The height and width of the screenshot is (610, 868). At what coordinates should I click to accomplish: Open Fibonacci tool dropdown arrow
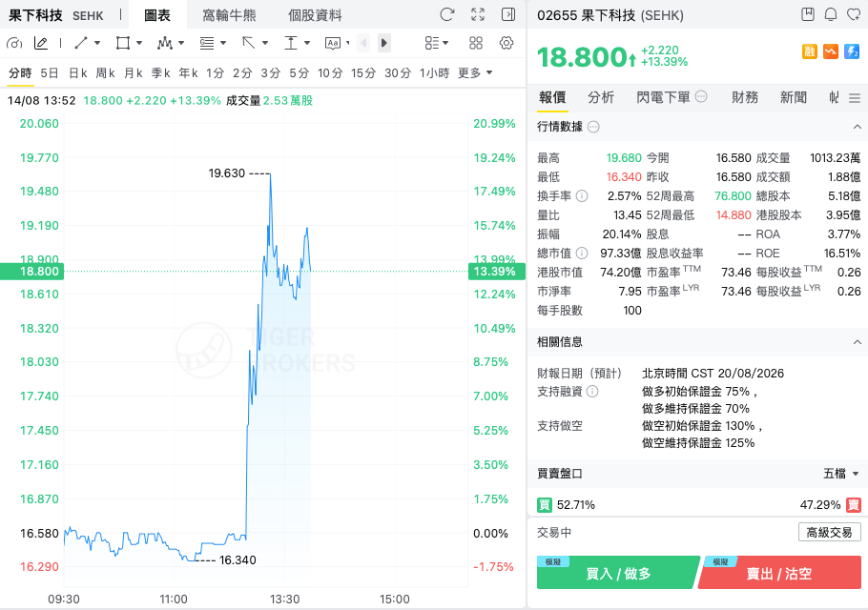coord(223,43)
